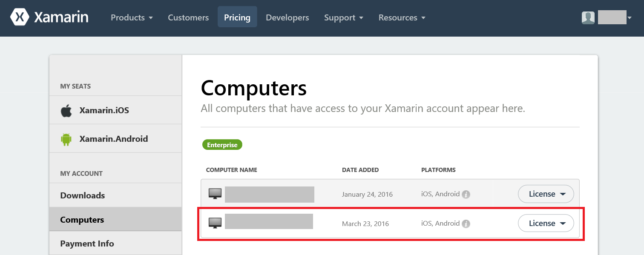Open the Pricing page

coord(237,17)
